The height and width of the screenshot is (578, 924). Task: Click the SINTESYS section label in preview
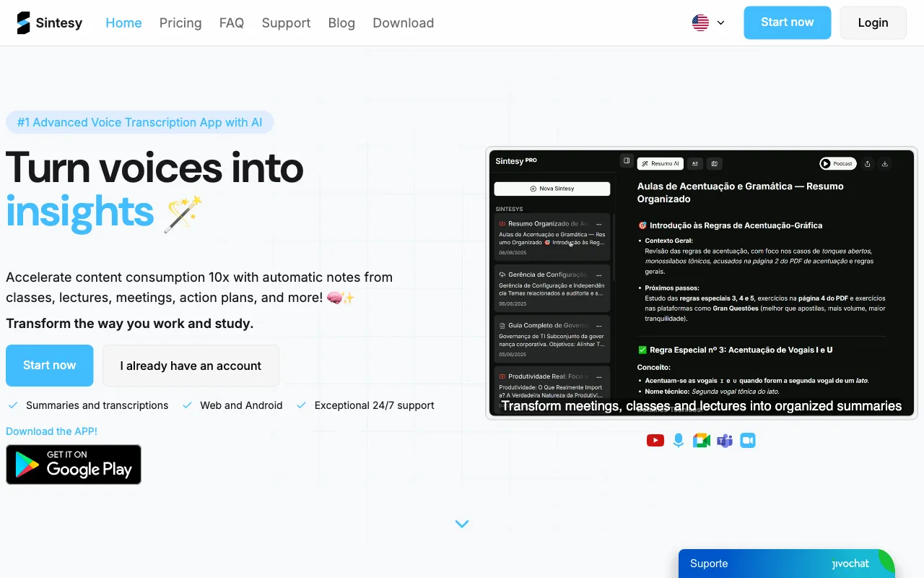509,209
